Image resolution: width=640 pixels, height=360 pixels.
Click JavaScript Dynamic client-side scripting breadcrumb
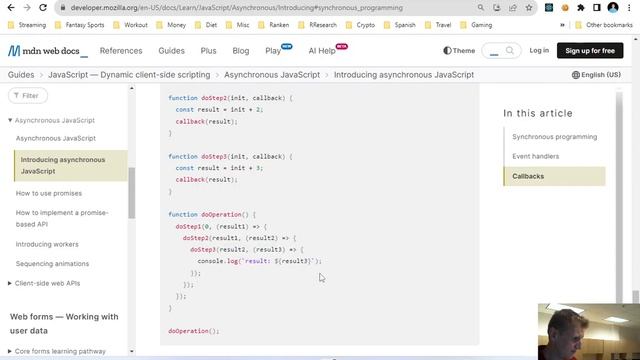click(129, 75)
